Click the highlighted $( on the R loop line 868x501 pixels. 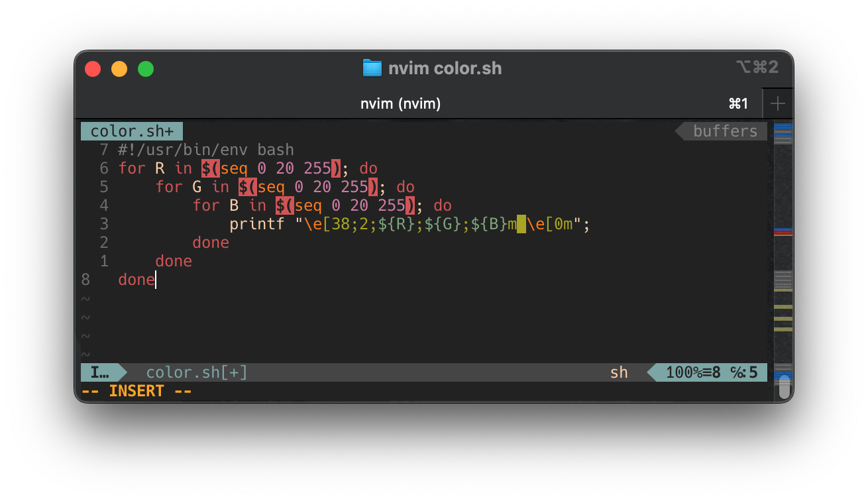(x=211, y=168)
